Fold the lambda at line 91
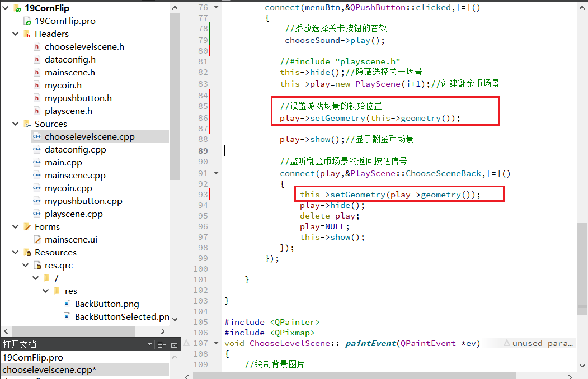Image resolution: width=588 pixels, height=379 pixels. (217, 173)
